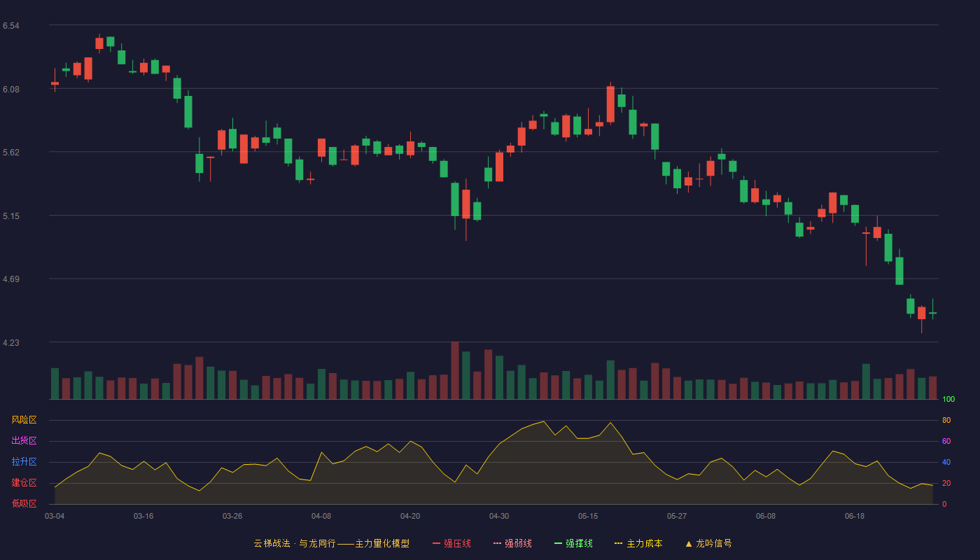Click the 建仓区 zone label
The image size is (980, 560).
pos(24,483)
